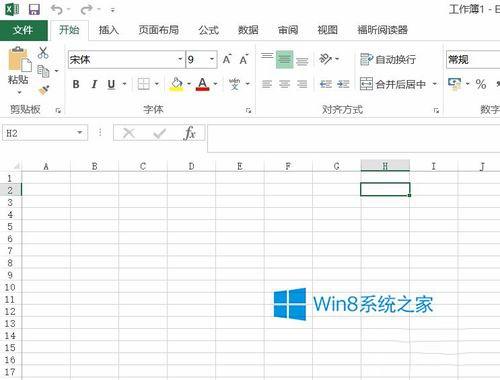The image size is (500, 380).
Task: Click the Save icon in quick access toolbar
Action: [x=34, y=9]
